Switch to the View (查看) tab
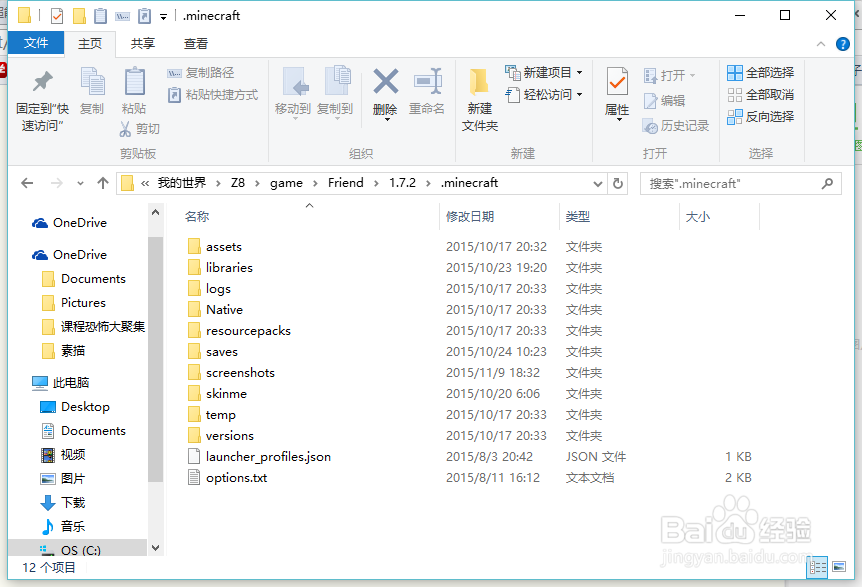 click(196, 43)
